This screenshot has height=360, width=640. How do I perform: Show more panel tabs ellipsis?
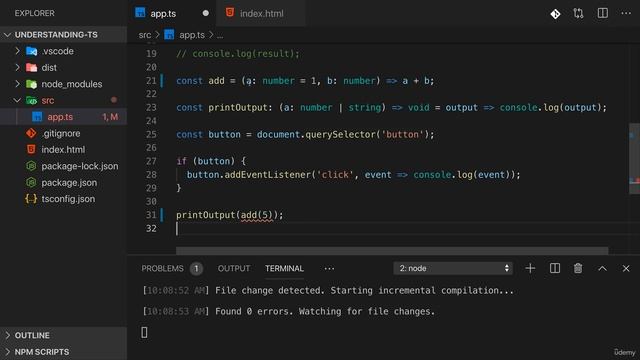click(329, 269)
